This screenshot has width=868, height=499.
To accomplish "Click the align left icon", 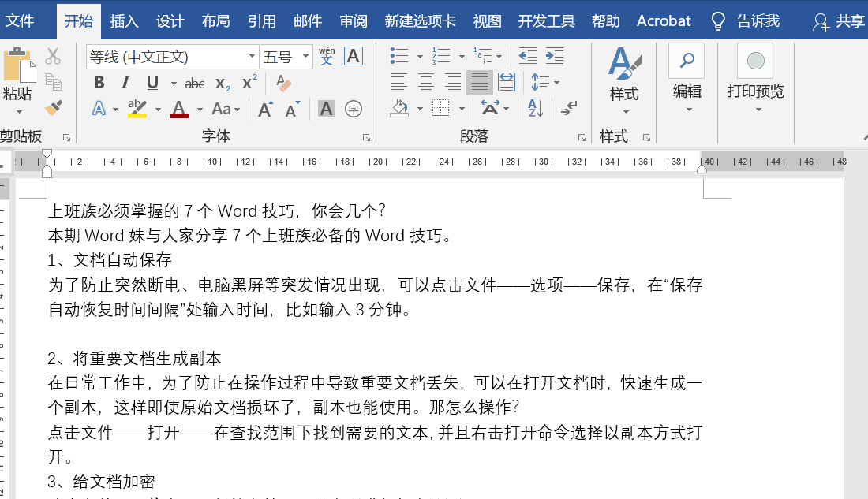I will tap(398, 82).
